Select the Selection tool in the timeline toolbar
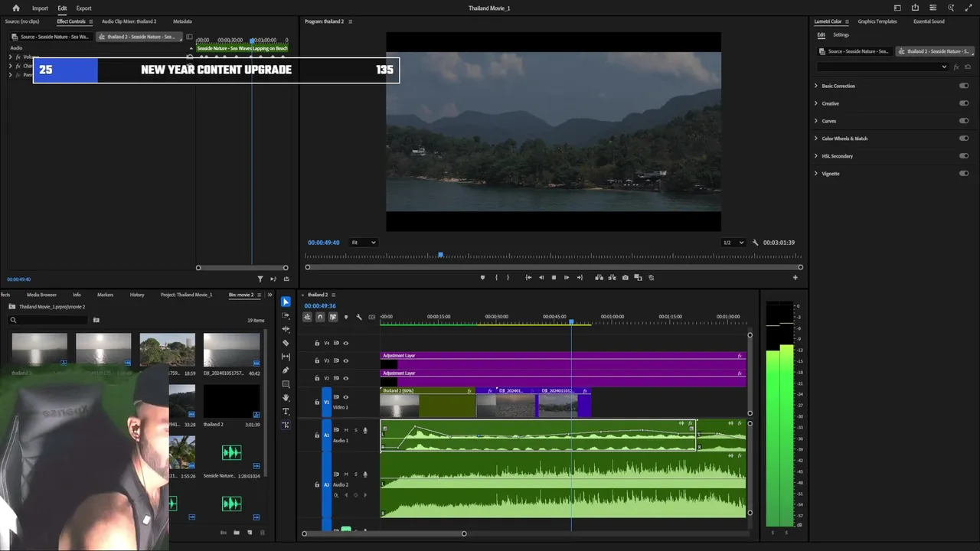Screen dimensions: 980x551 286,302
